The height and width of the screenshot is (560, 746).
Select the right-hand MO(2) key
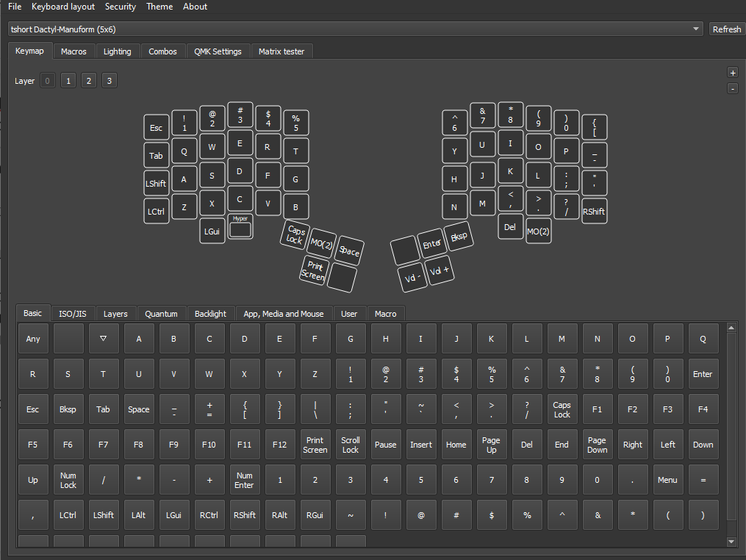(x=538, y=231)
